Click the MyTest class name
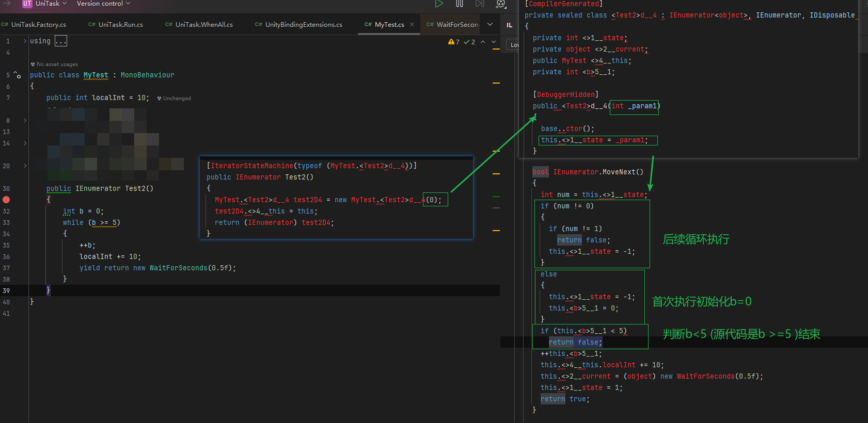This screenshot has height=423, width=868. point(96,75)
